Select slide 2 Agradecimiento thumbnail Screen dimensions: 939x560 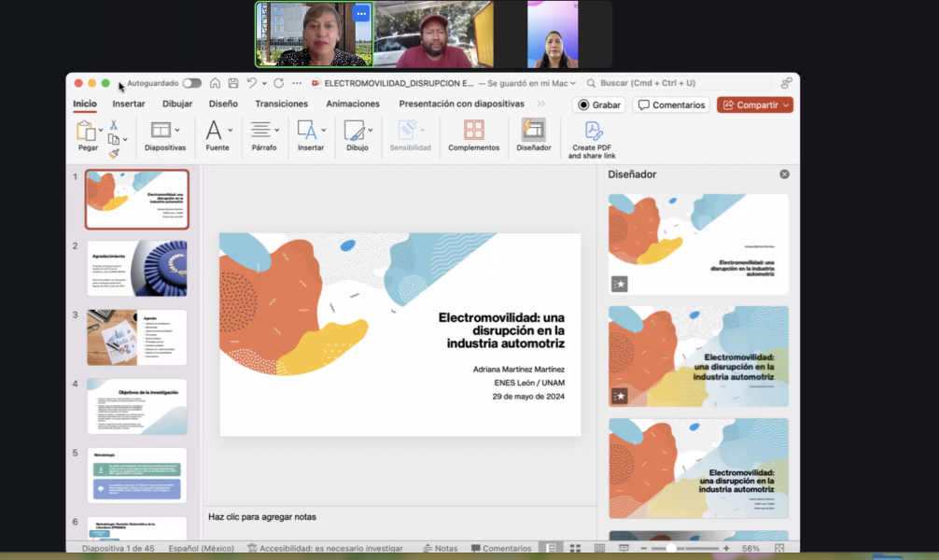pos(136,268)
